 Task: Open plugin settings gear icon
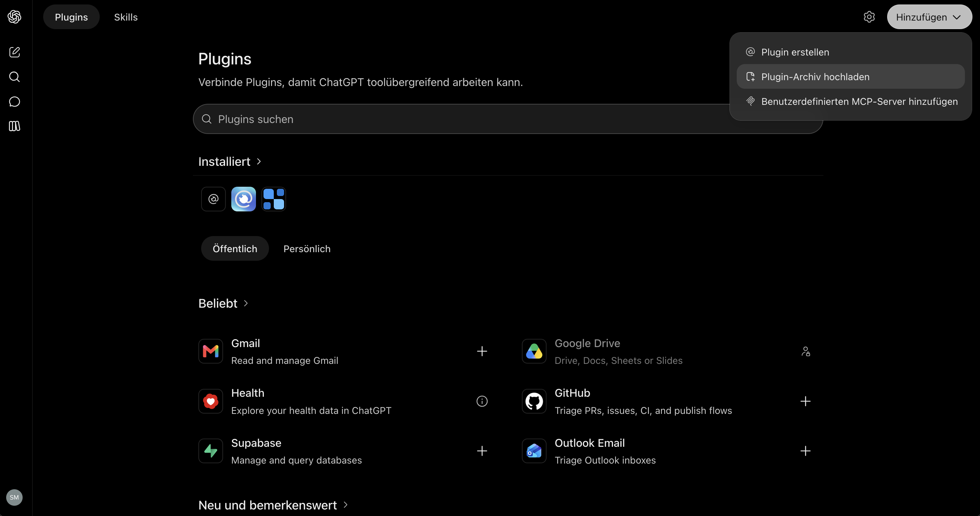pyautogui.click(x=869, y=17)
